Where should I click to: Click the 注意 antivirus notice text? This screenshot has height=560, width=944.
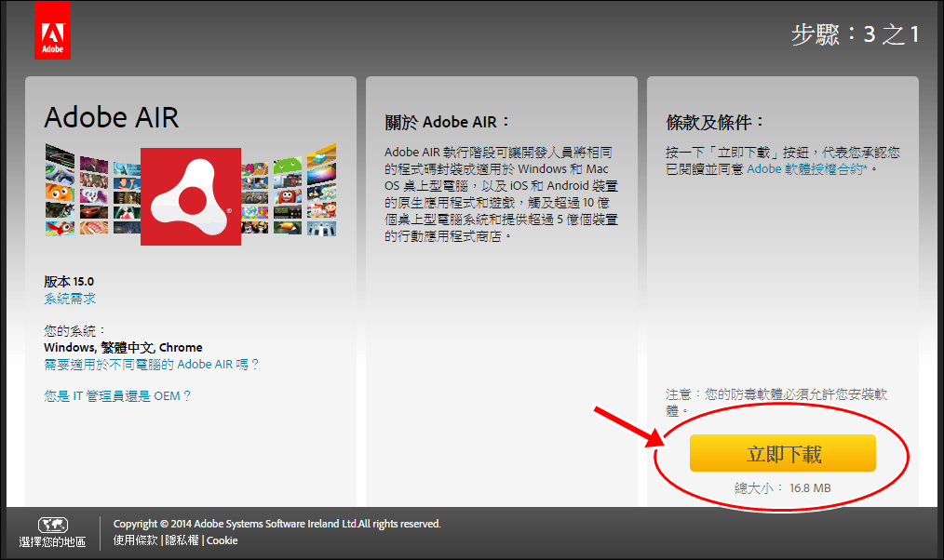coord(776,403)
